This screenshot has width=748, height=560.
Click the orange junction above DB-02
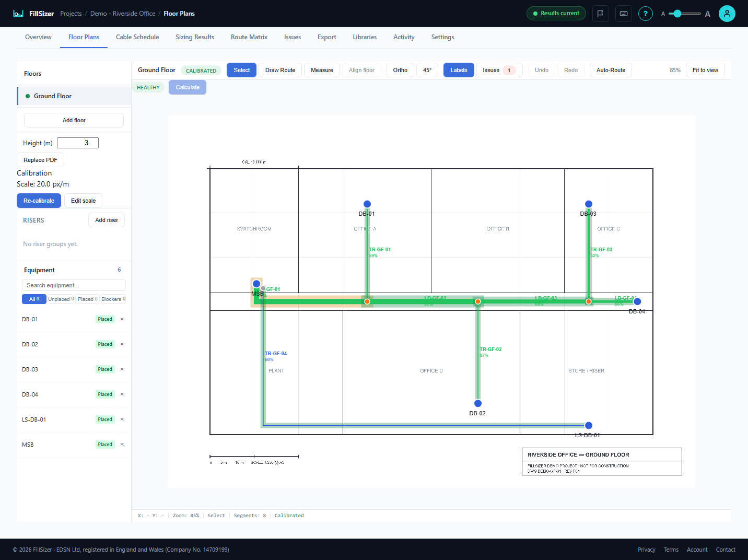tap(478, 301)
